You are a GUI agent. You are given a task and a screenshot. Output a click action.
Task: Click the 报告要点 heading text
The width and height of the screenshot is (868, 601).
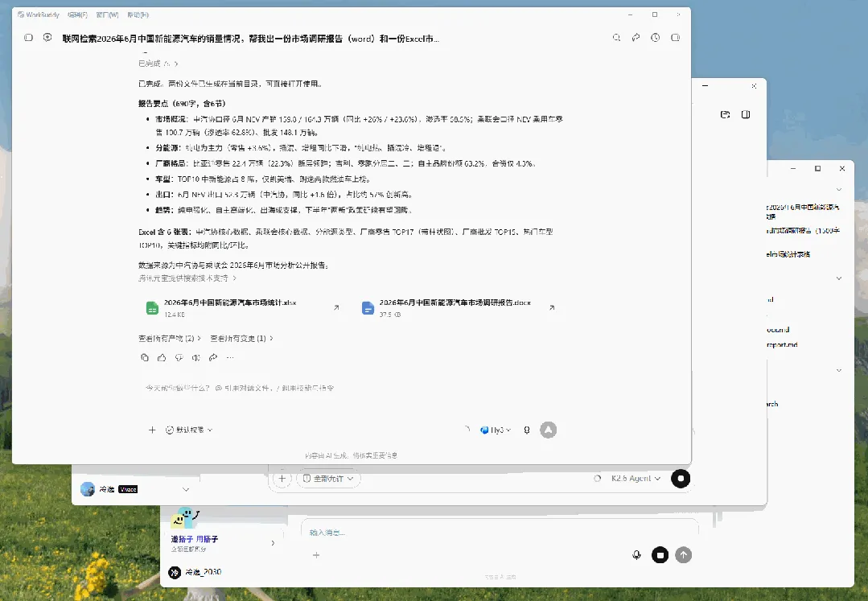pos(182,104)
